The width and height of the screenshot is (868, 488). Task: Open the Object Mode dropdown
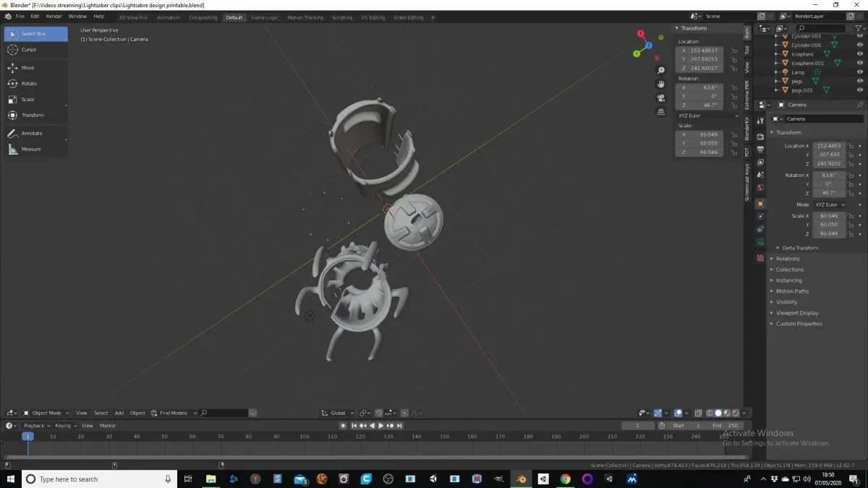(47, 413)
